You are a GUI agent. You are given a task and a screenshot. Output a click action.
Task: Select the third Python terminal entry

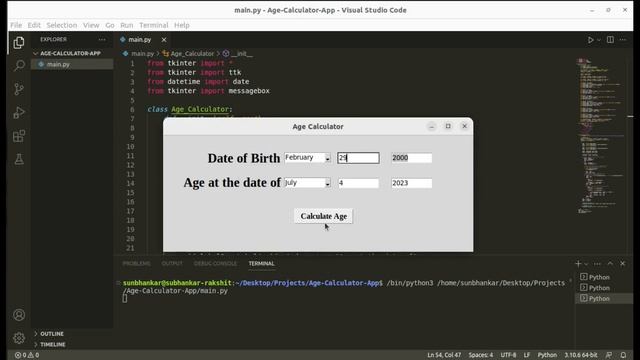click(x=604, y=298)
